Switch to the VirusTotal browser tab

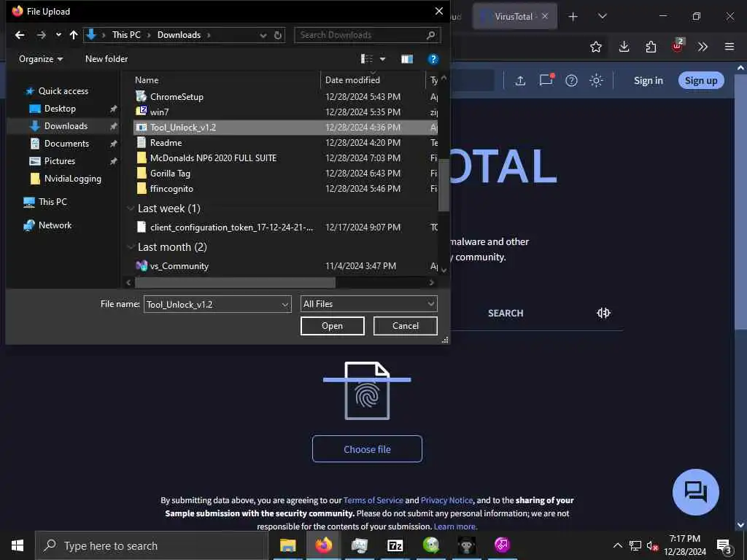click(x=514, y=16)
